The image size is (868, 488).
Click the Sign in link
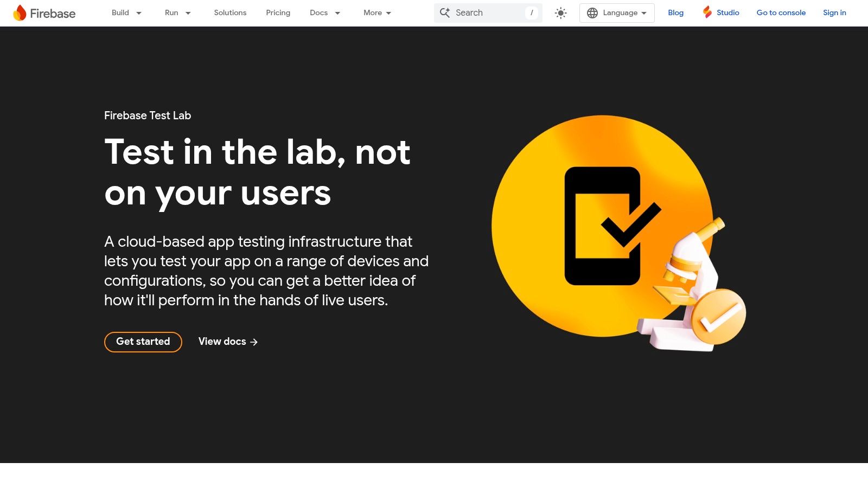point(834,12)
